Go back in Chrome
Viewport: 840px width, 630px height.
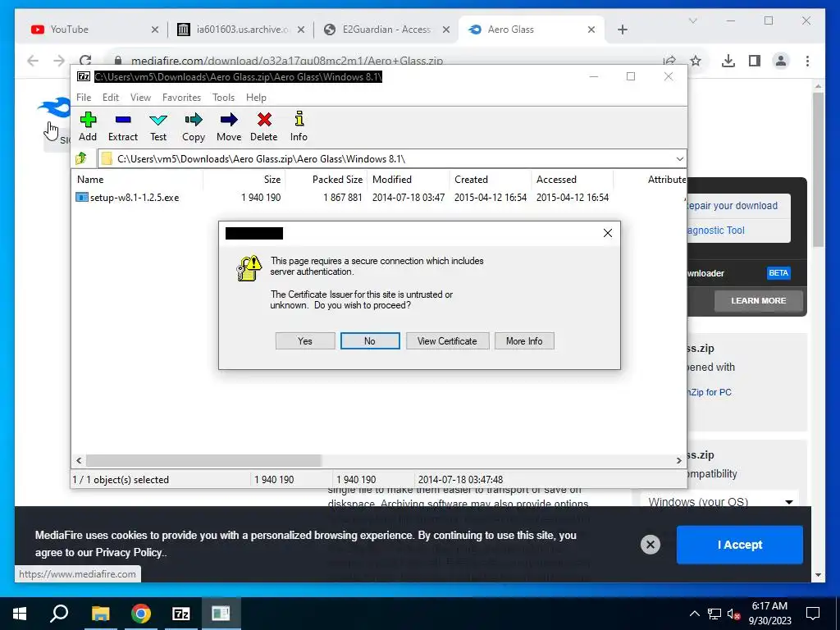click(x=33, y=61)
